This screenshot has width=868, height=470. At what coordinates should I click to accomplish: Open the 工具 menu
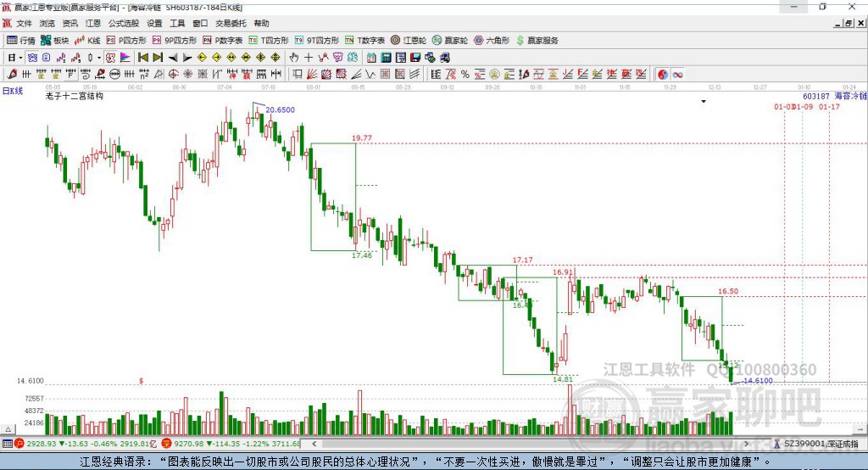click(177, 23)
